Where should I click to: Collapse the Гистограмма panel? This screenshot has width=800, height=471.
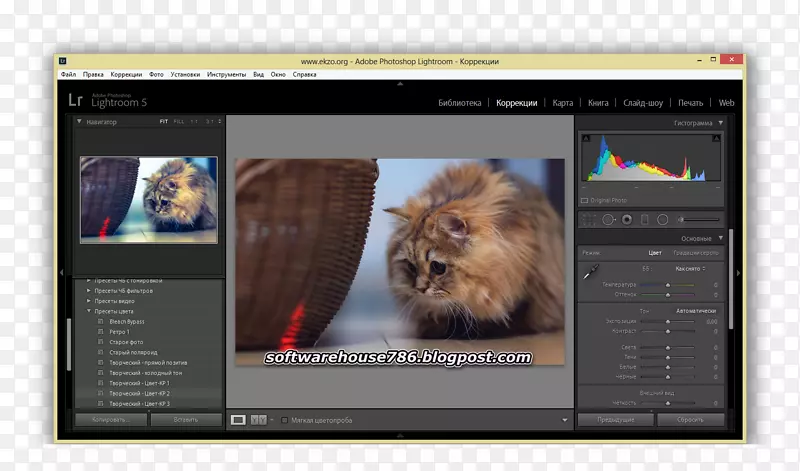point(720,123)
